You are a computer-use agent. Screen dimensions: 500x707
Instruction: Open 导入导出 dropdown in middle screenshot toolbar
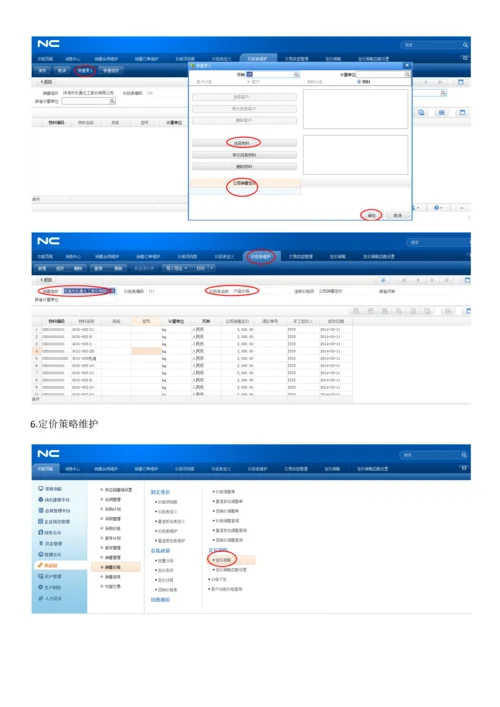176,268
